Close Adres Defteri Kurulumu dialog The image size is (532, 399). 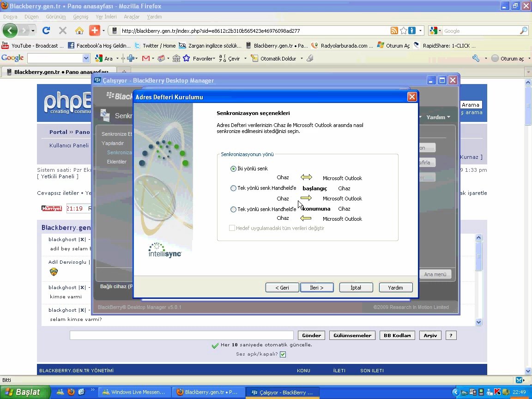(x=412, y=97)
